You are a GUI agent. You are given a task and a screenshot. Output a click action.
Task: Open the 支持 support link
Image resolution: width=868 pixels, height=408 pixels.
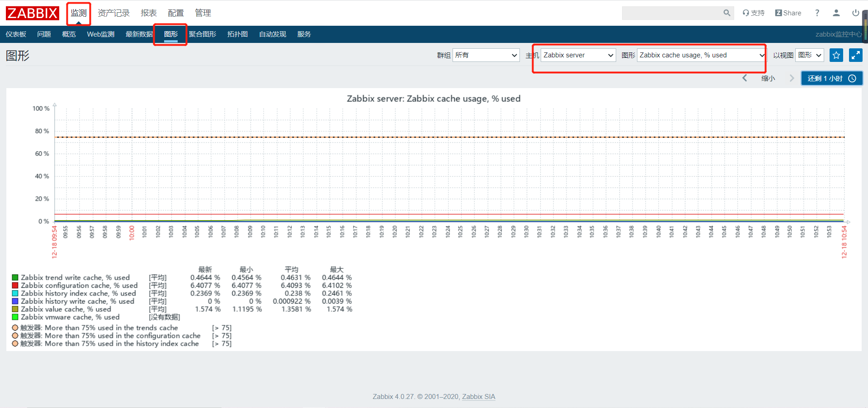click(x=754, y=13)
